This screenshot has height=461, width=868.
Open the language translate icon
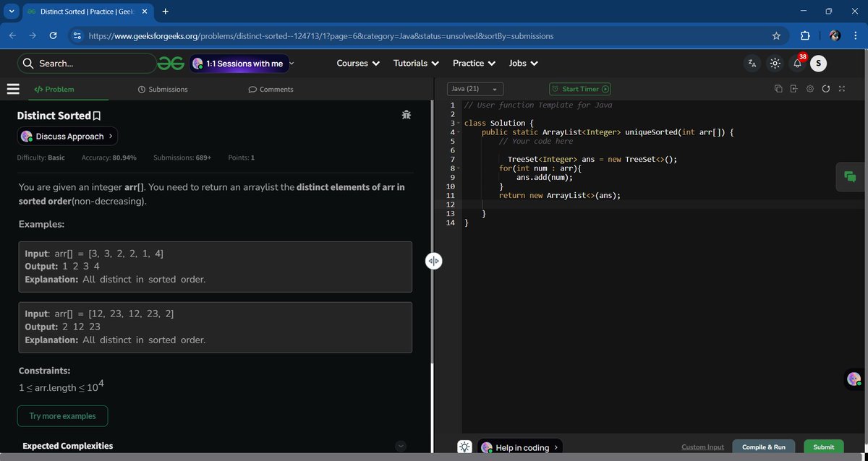(x=752, y=64)
